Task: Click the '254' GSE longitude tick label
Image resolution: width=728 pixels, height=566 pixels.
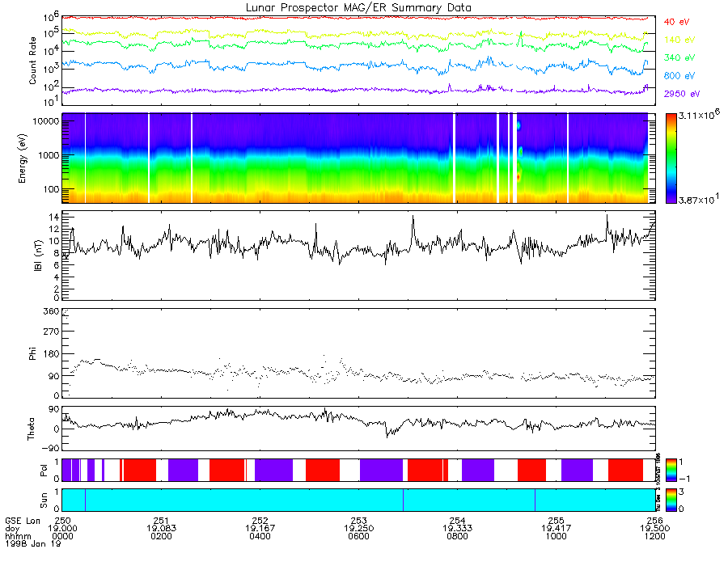Action: [x=457, y=521]
